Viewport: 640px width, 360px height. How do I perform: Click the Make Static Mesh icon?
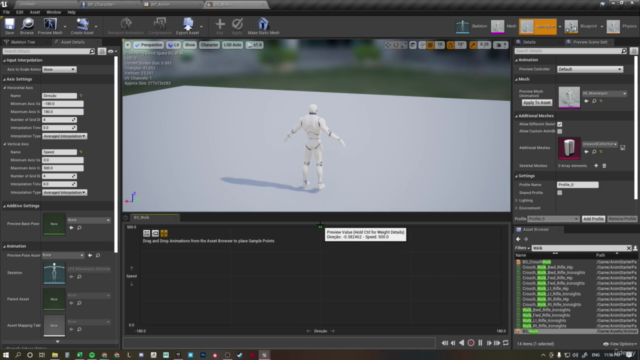[x=263, y=24]
